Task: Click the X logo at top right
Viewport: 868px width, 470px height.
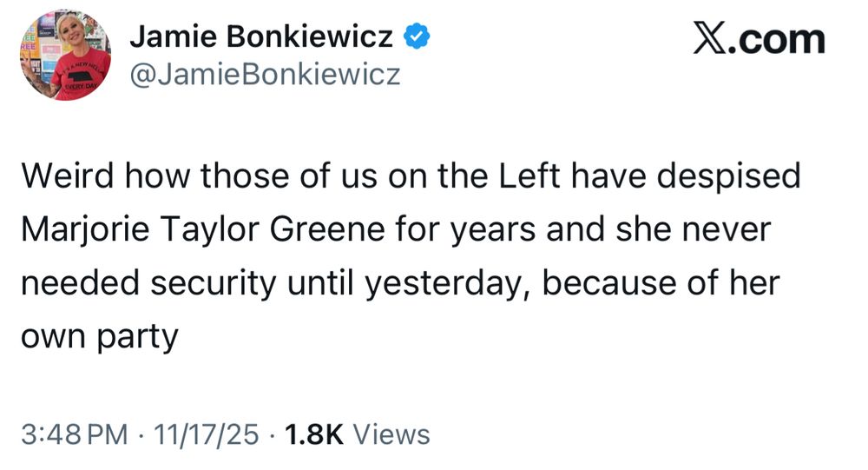Action: tap(711, 39)
